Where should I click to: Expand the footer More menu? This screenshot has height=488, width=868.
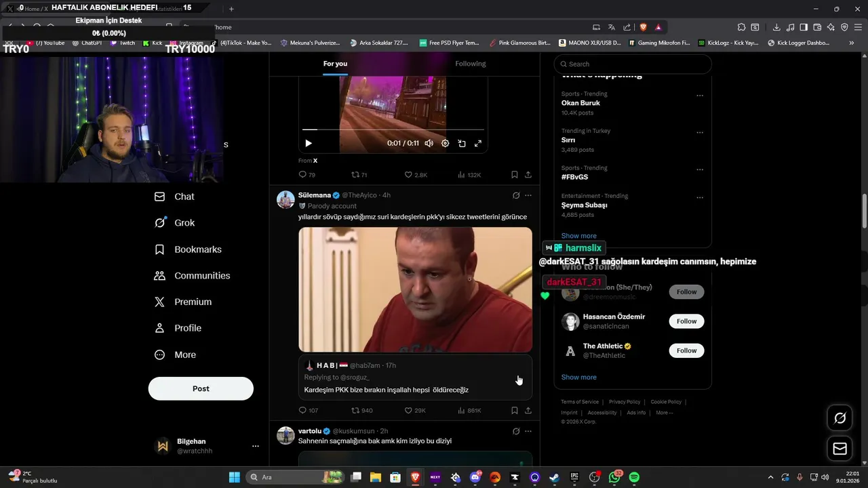(664, 413)
